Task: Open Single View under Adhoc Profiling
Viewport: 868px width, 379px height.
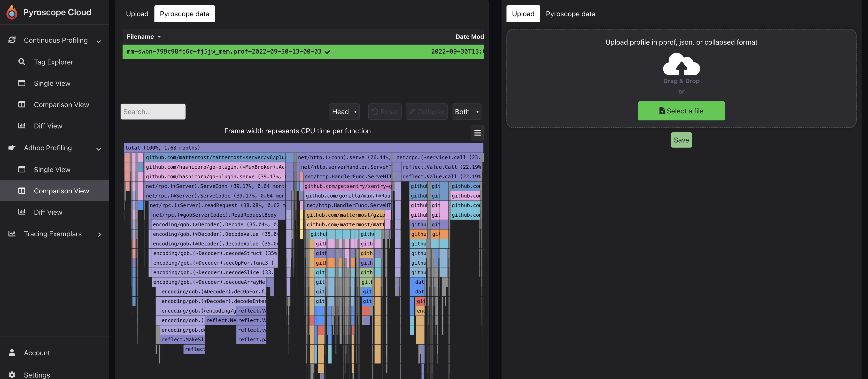Action: pyautogui.click(x=52, y=169)
